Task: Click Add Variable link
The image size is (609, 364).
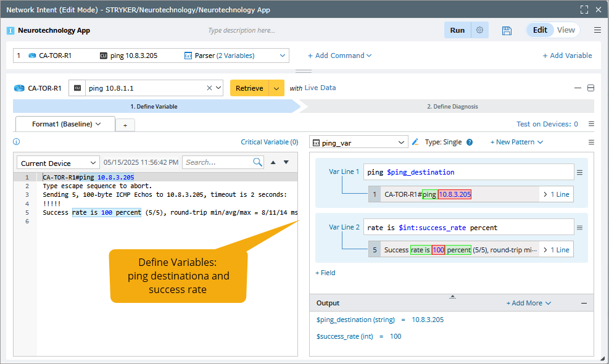Action: click(568, 56)
